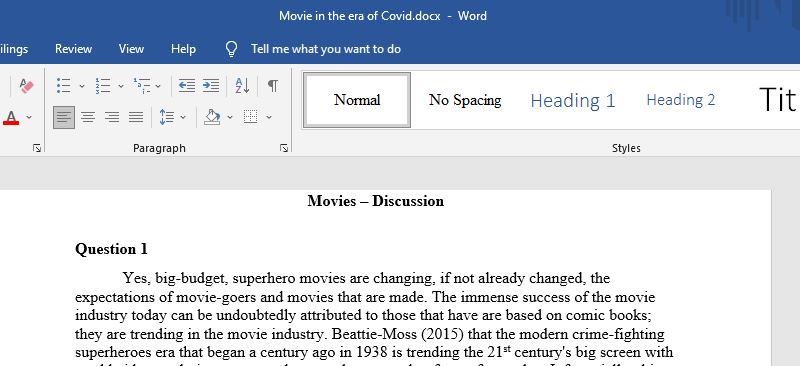
Task: Open the Font dialog launcher
Action: click(37, 148)
